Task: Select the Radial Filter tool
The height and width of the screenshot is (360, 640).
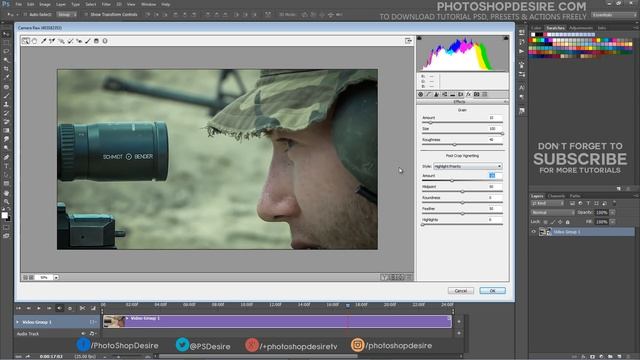Action: (x=105, y=41)
